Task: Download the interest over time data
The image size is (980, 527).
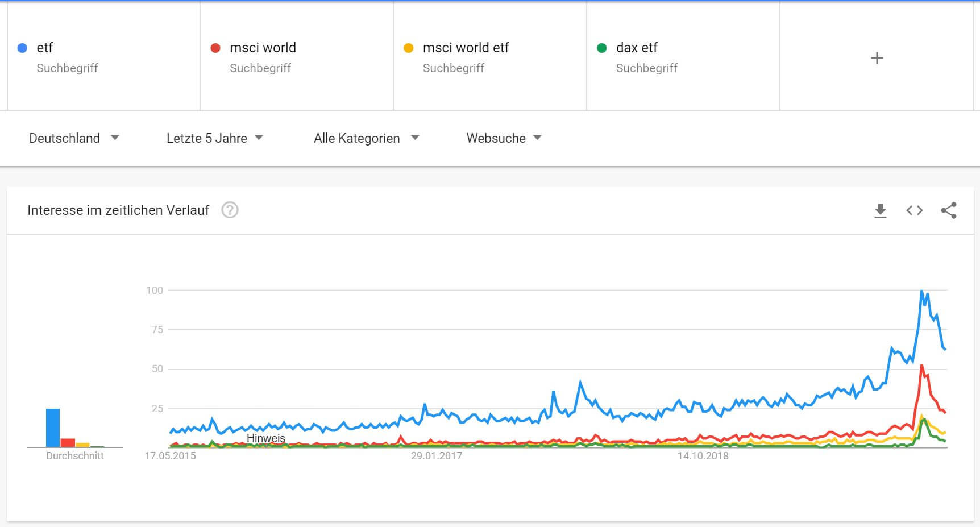Action: pos(880,210)
